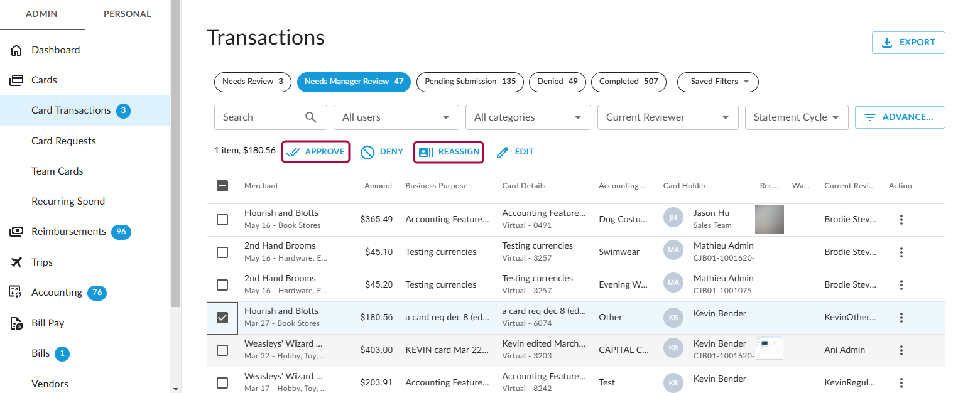Open action menu for $365.49 Flourish and Blotts
Screen dimensions: 980x393
point(901,220)
